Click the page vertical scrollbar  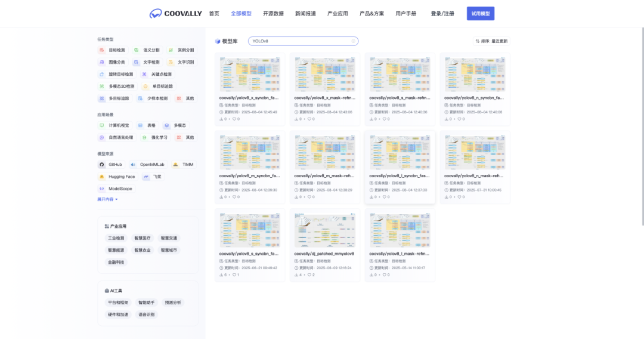click(642, 127)
